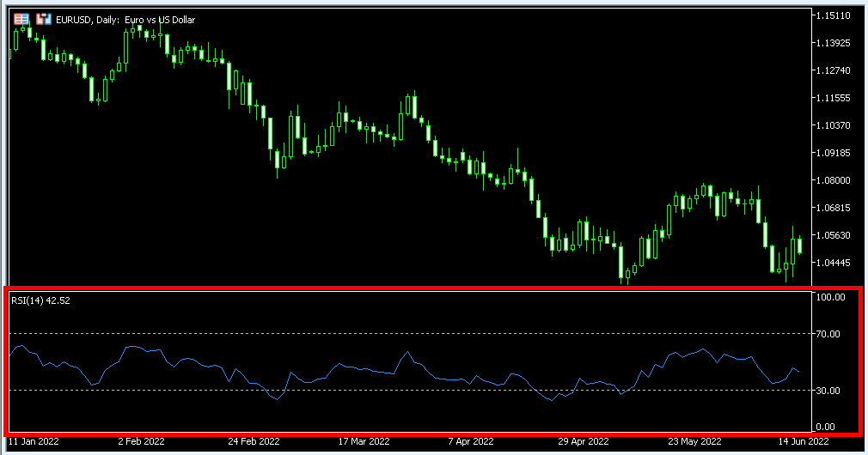Click the 1.11555 price scale label

[833, 98]
